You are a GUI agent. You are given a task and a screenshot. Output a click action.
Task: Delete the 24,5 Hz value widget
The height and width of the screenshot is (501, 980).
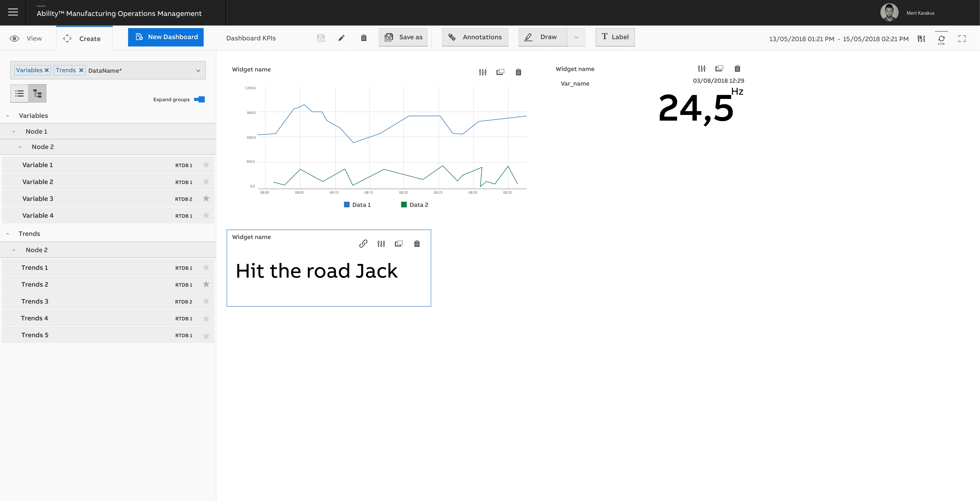tap(737, 69)
